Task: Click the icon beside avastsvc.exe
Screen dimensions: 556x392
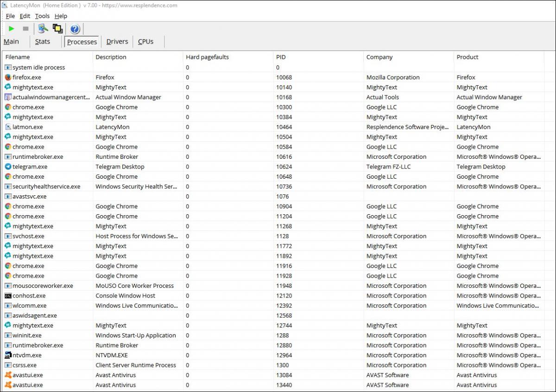Action: (8, 196)
